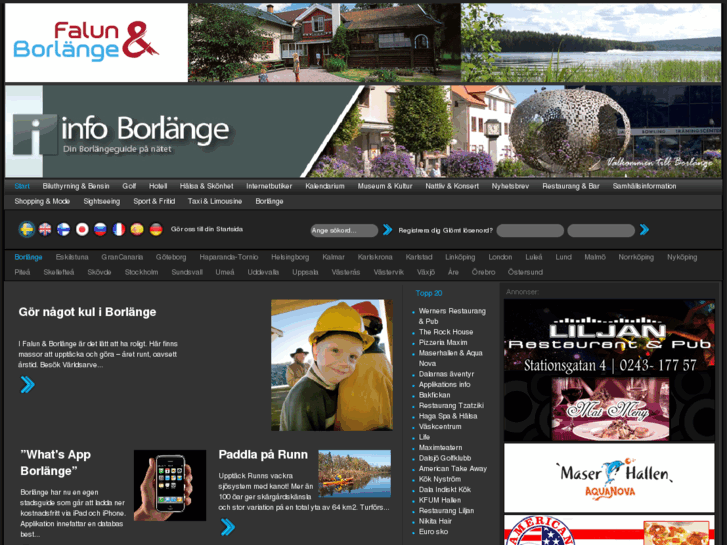Select the Östersund city link

tap(525, 272)
